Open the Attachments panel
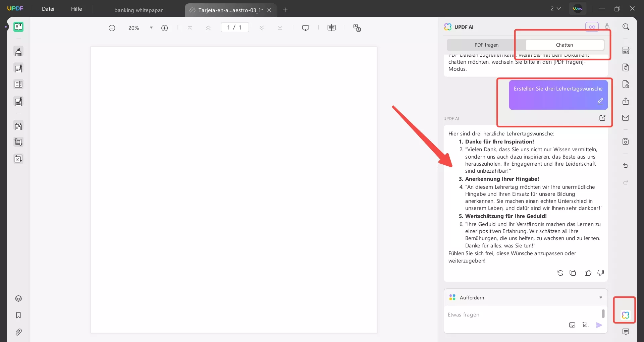This screenshot has width=644, height=342. pos(18,332)
